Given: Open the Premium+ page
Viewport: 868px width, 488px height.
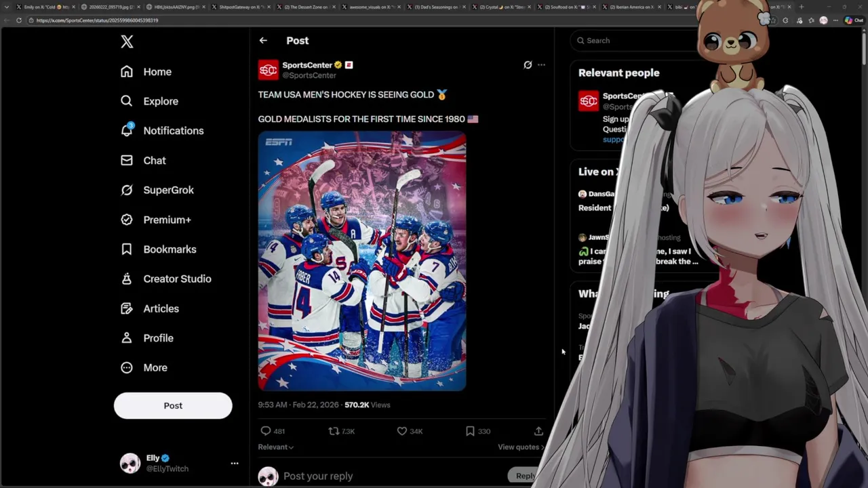Looking at the screenshot, I should pos(155,220).
